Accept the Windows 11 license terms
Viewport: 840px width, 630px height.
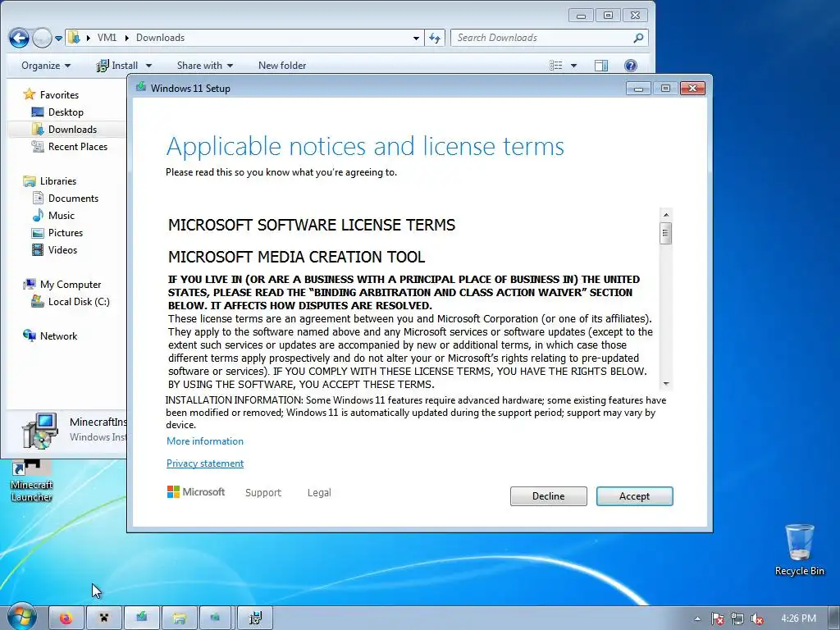coord(634,496)
